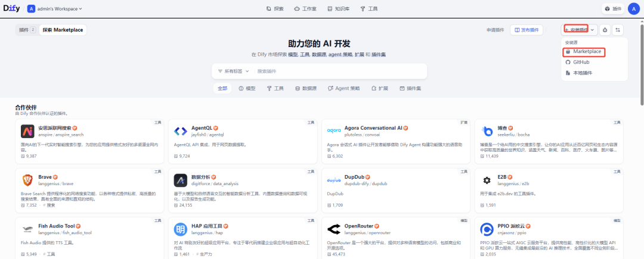Switch to the 插件 installed tab
Image resolution: width=644 pixels, height=259 pixels.
(x=27, y=30)
